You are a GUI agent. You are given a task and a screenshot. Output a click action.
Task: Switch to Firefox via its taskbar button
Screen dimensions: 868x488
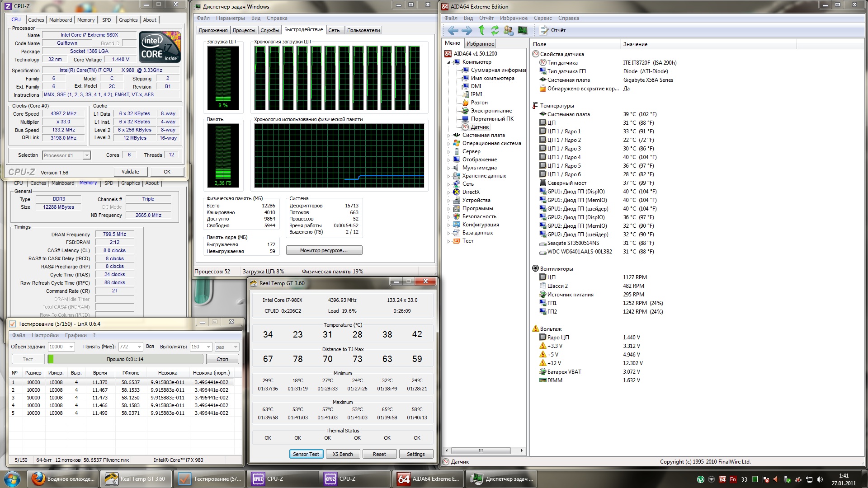(63, 479)
